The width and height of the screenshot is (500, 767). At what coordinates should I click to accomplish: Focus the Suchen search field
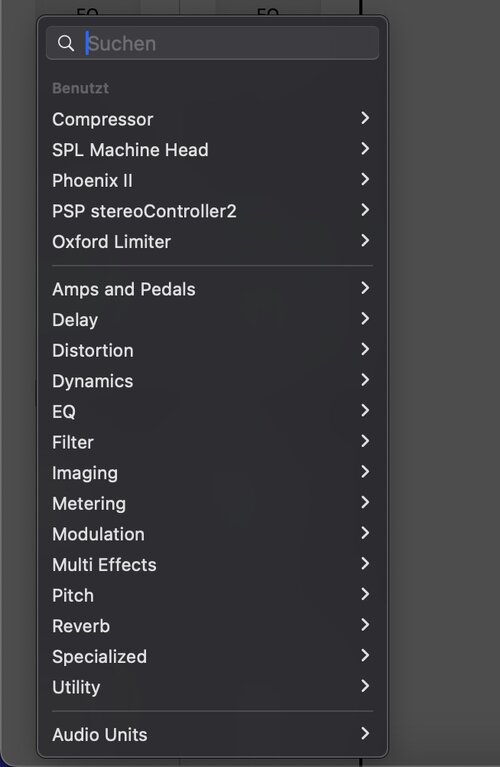click(x=212, y=44)
